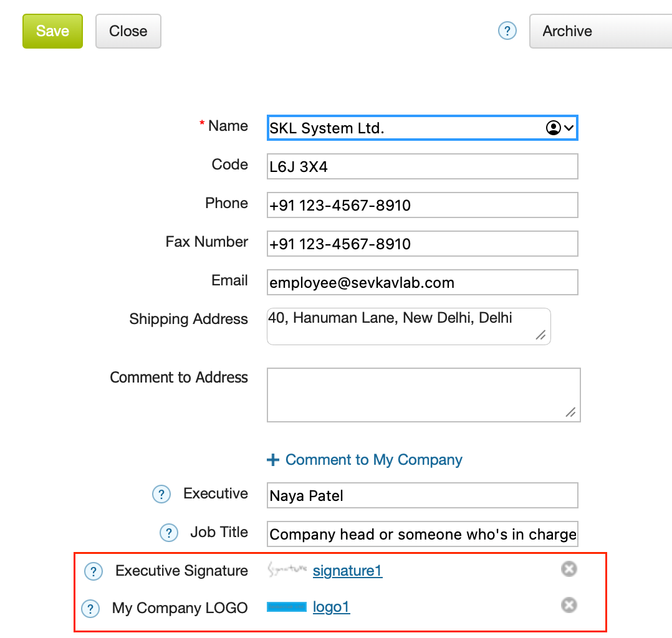Click the Job Title input field
The image size is (672, 638).
coord(422,534)
